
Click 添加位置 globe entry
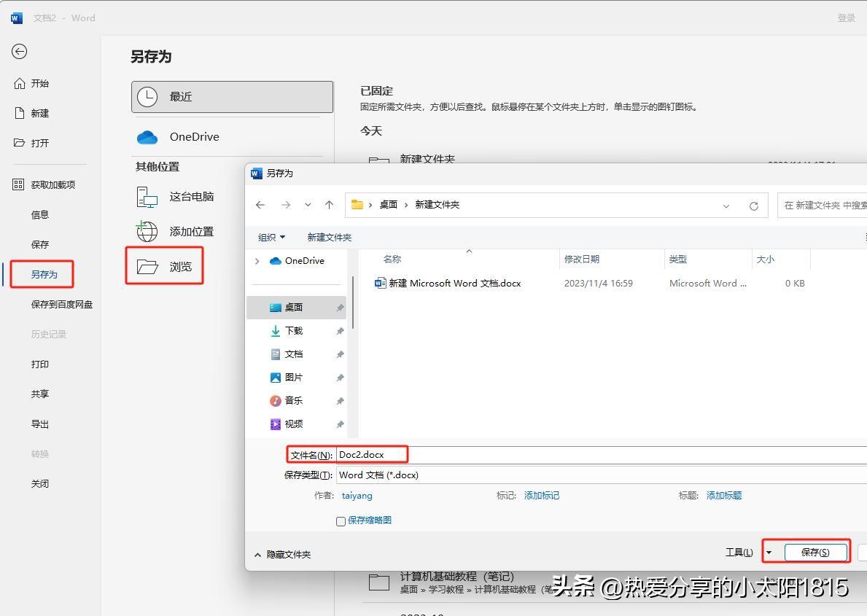point(175,231)
